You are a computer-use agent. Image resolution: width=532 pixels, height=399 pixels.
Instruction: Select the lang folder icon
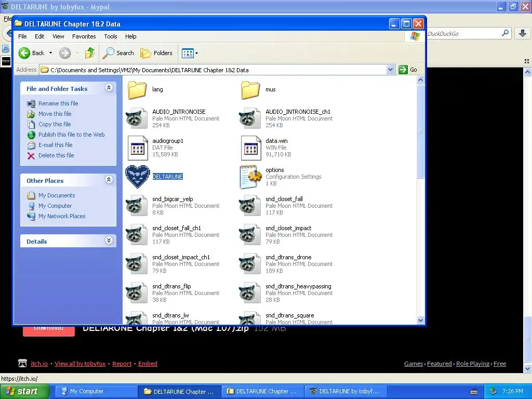click(137, 90)
